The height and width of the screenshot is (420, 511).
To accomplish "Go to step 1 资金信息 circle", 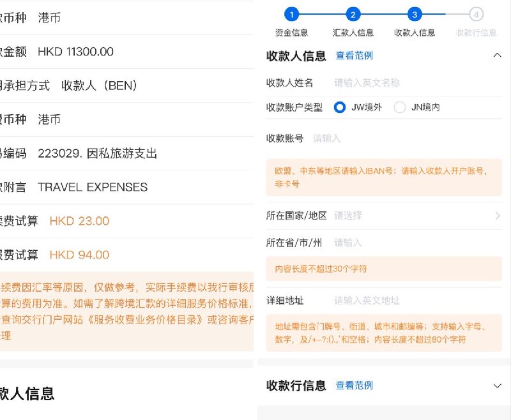I will click(x=292, y=15).
